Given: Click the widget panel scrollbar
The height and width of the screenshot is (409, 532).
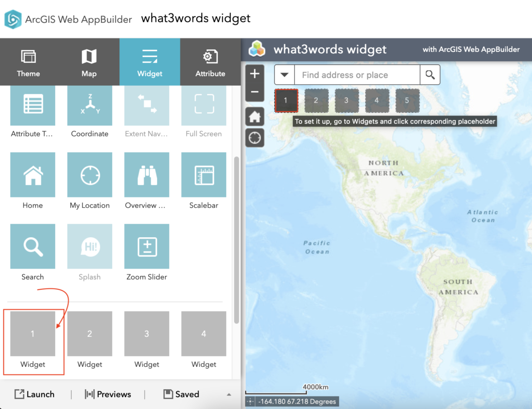Looking at the screenshot, I should click(x=236, y=240).
